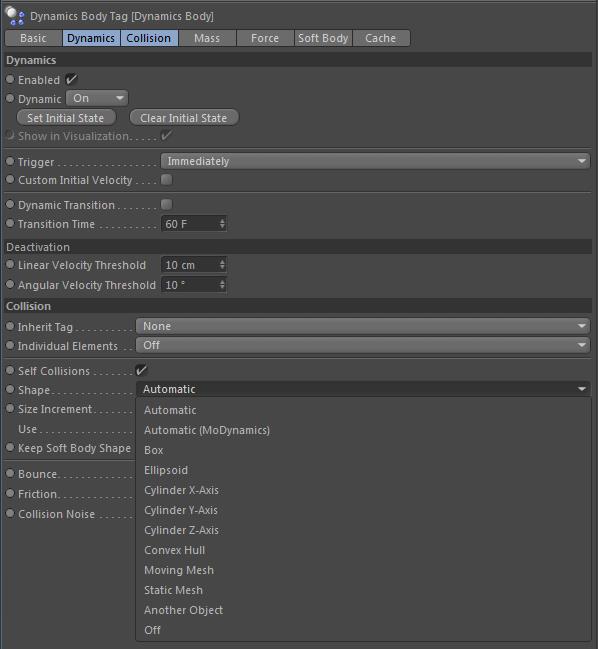Screen dimensions: 598x649
Task: Select Box shape option
Action: coord(363,450)
